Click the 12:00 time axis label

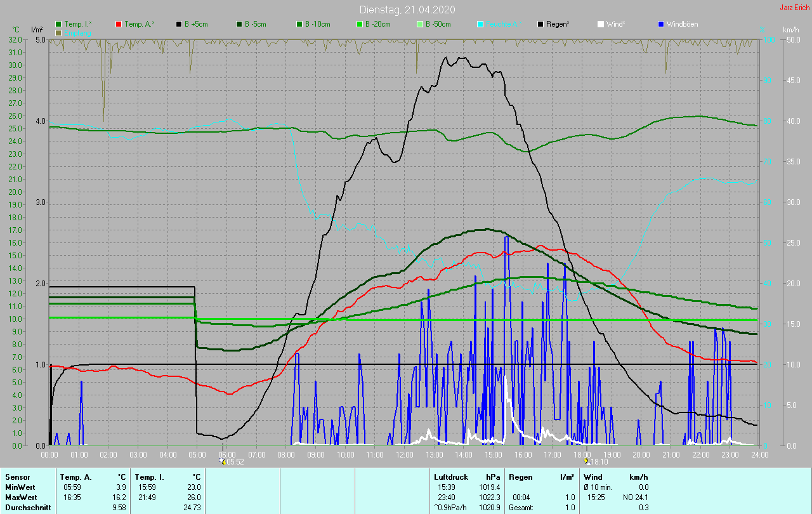[404, 454]
